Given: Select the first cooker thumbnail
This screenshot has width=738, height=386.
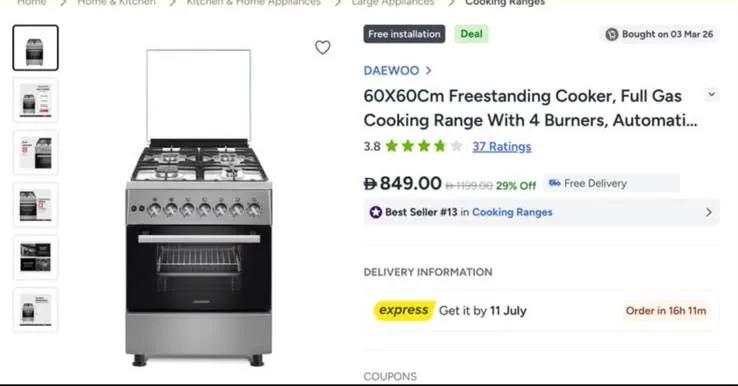Looking at the screenshot, I should click(36, 48).
